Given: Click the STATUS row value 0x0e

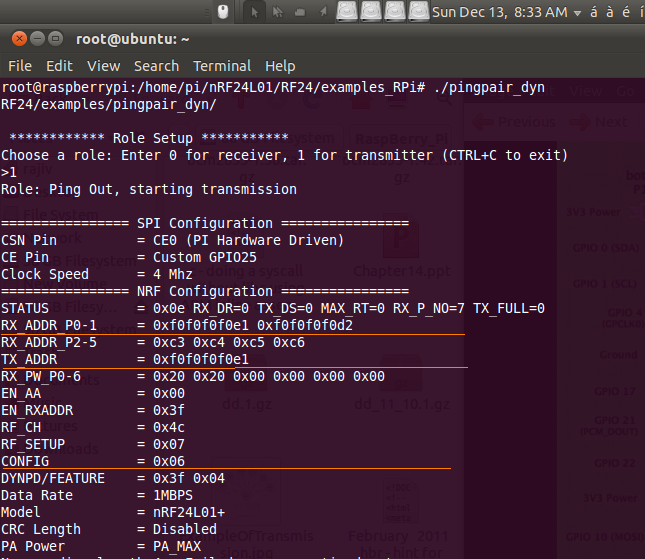Looking at the screenshot, I should 169,308.
